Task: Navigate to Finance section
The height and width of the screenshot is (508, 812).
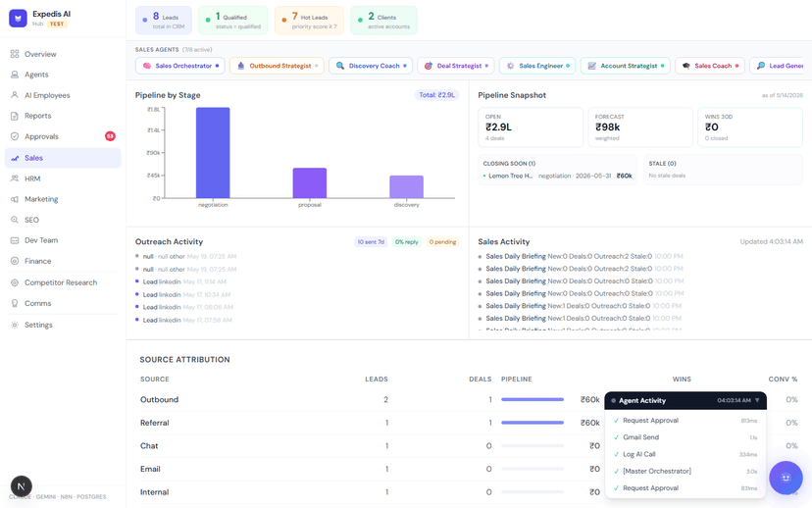Action: click(x=63, y=261)
